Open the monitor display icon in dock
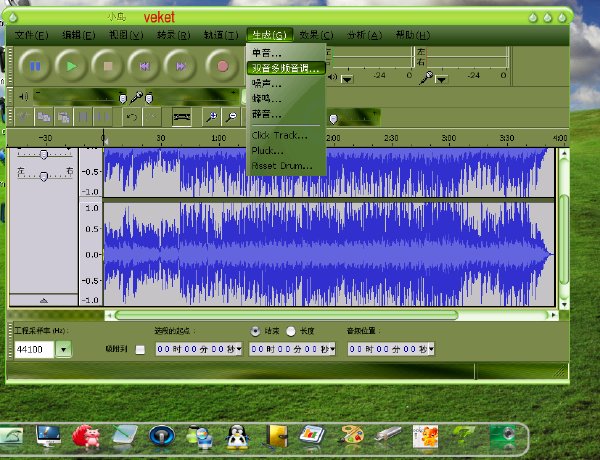Viewport: 600px width, 460px height. pyautogui.click(x=48, y=436)
